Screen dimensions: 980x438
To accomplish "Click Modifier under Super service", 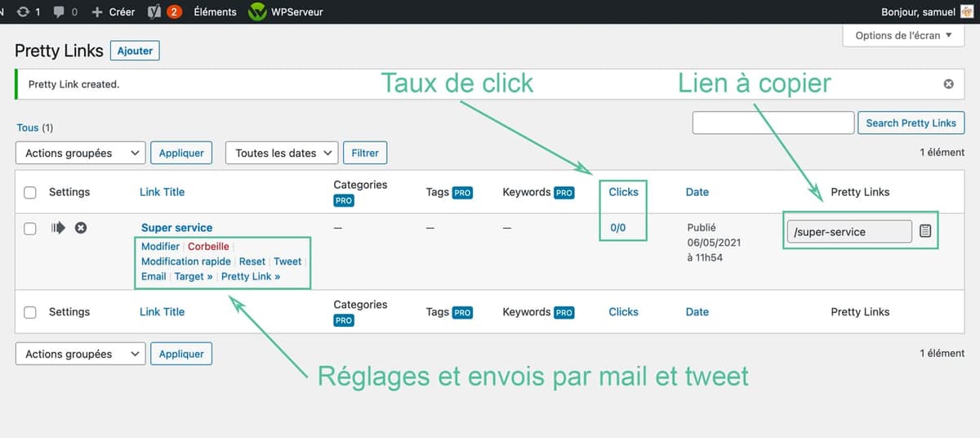I will 160,246.
